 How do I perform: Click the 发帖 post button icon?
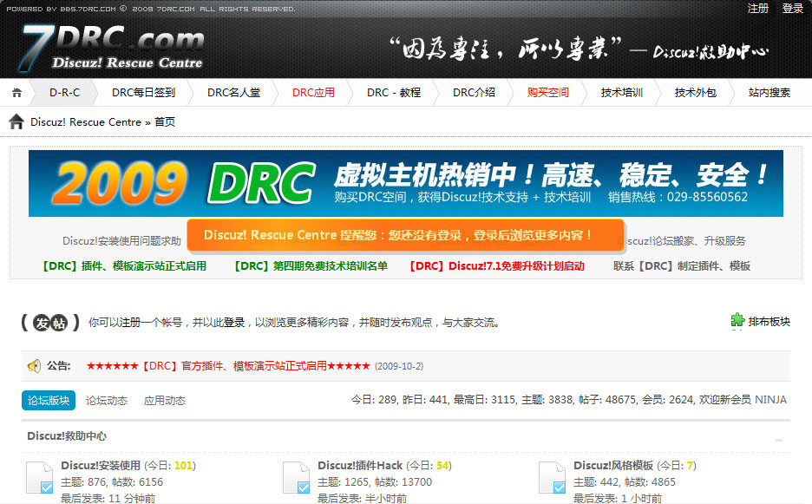pyautogui.click(x=50, y=323)
